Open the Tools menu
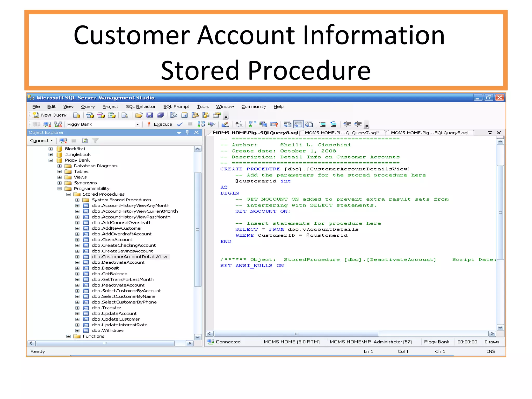Viewport: 532px width, 399px height. coord(203,107)
